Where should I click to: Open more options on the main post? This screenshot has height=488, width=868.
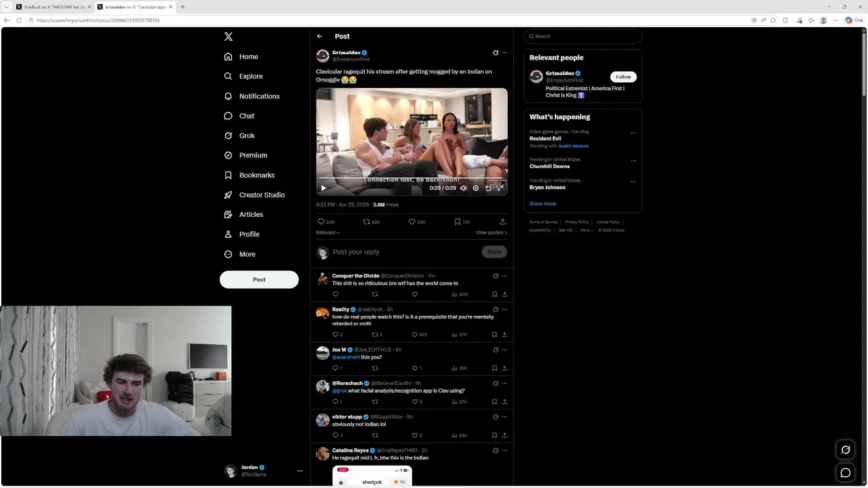coord(504,53)
